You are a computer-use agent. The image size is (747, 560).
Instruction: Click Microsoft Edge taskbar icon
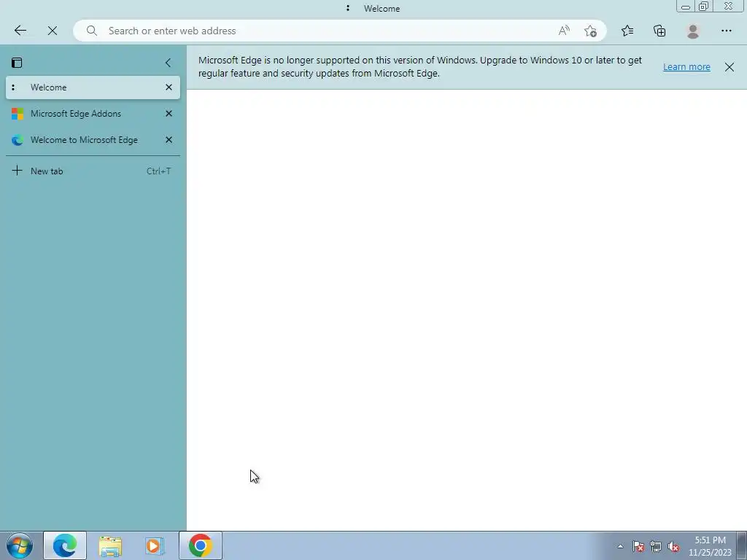[65, 545]
